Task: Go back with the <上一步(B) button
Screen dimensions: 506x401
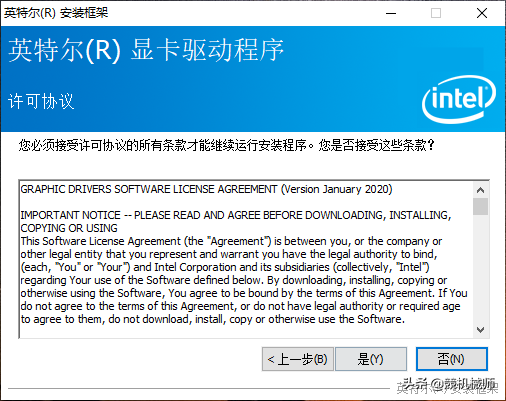Action: pyautogui.click(x=298, y=359)
